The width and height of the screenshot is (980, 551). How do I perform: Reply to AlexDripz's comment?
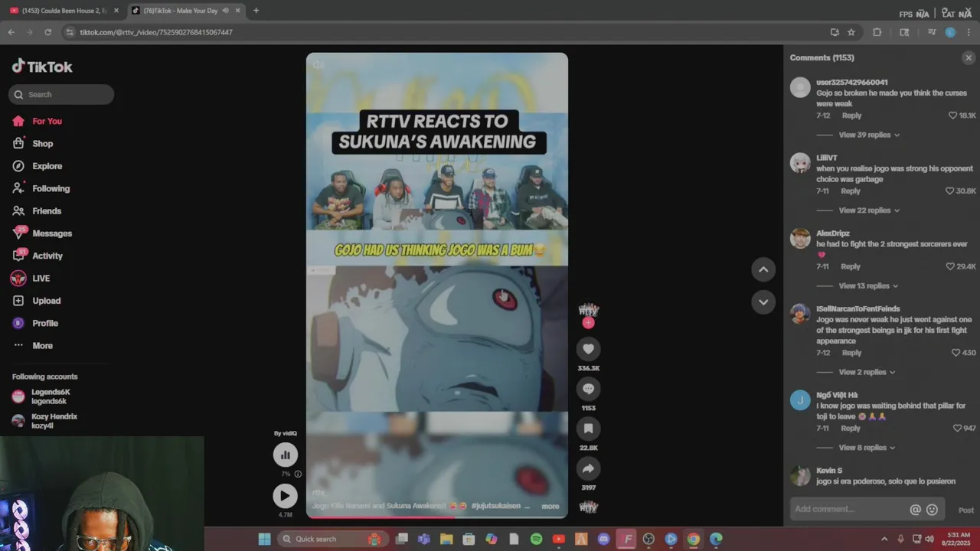click(x=851, y=266)
